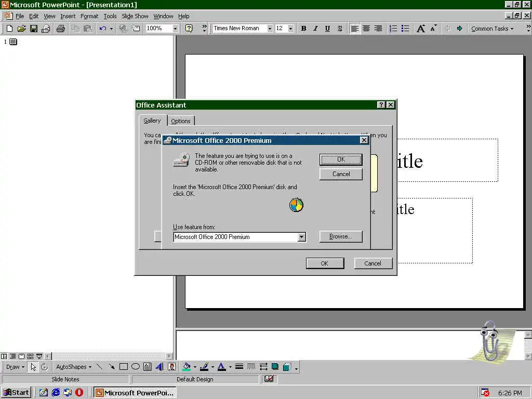This screenshot has height=399, width=532.
Task: Click Cancel in Office Assistant dialog
Action: [x=373, y=263]
